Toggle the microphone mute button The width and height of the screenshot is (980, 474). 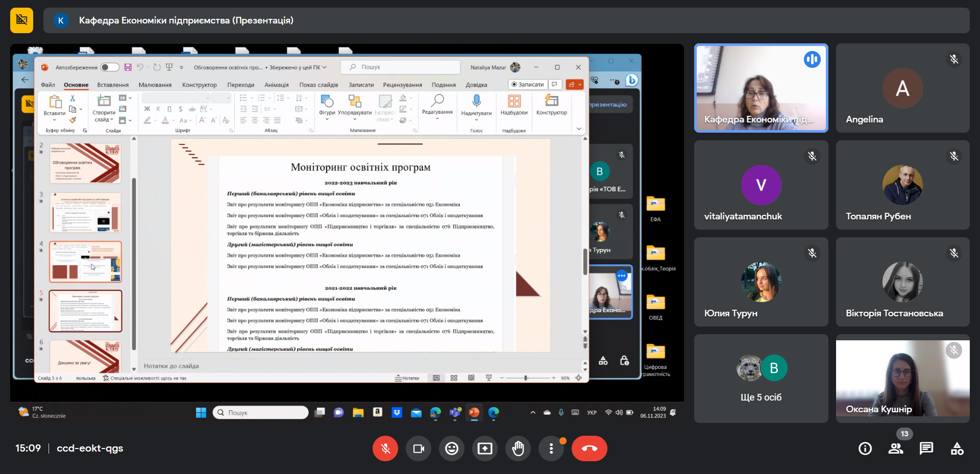coord(385,448)
